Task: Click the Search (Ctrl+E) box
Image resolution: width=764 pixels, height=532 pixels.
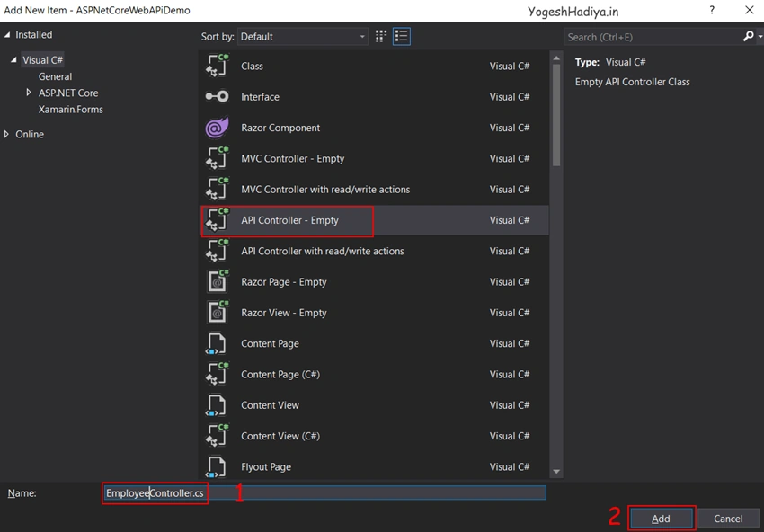Action: [653, 37]
